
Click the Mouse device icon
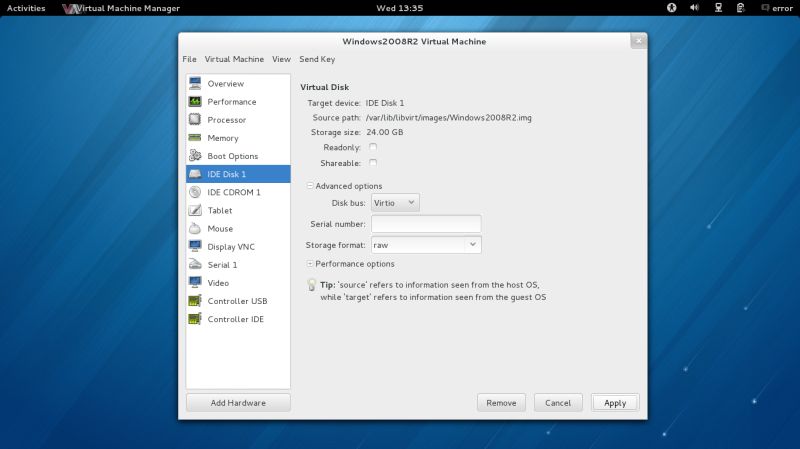tap(195, 228)
